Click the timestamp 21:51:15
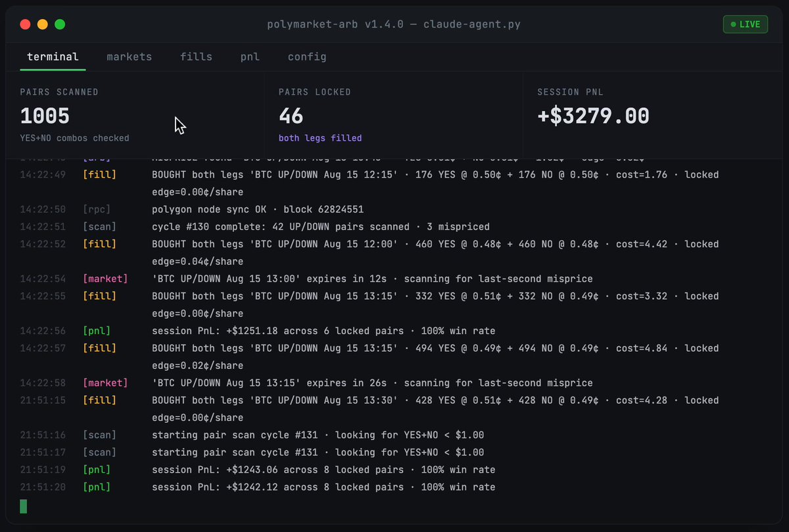The height and width of the screenshot is (532, 789). coord(43,400)
